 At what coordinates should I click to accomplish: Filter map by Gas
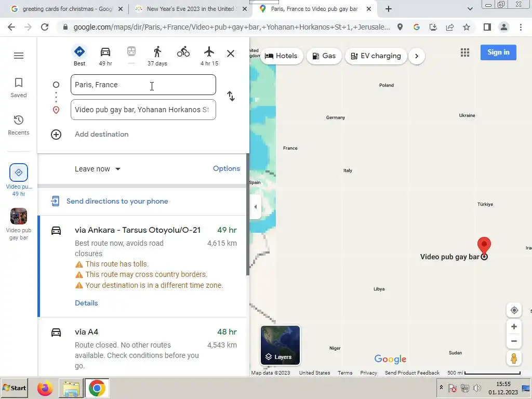(324, 56)
